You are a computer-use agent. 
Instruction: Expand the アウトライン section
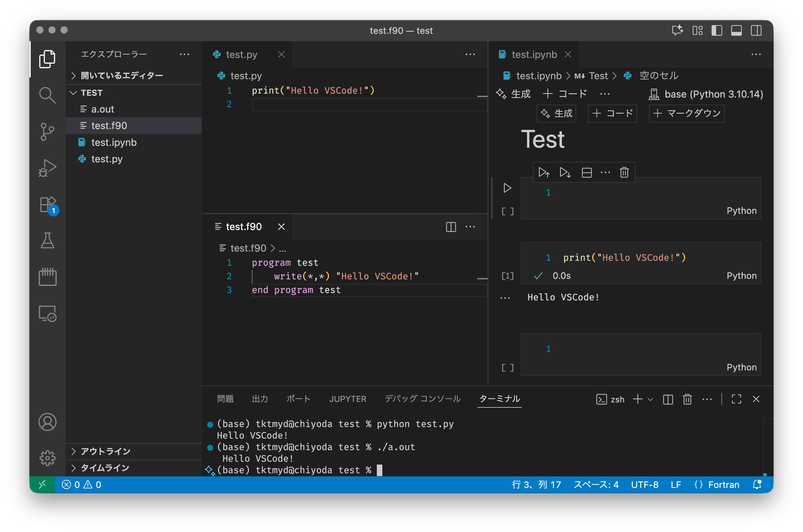pos(105,451)
